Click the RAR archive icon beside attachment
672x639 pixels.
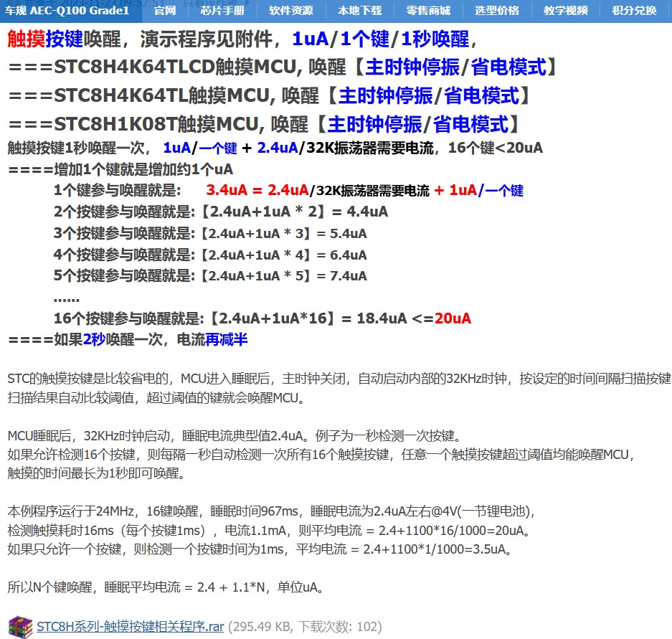(x=20, y=627)
